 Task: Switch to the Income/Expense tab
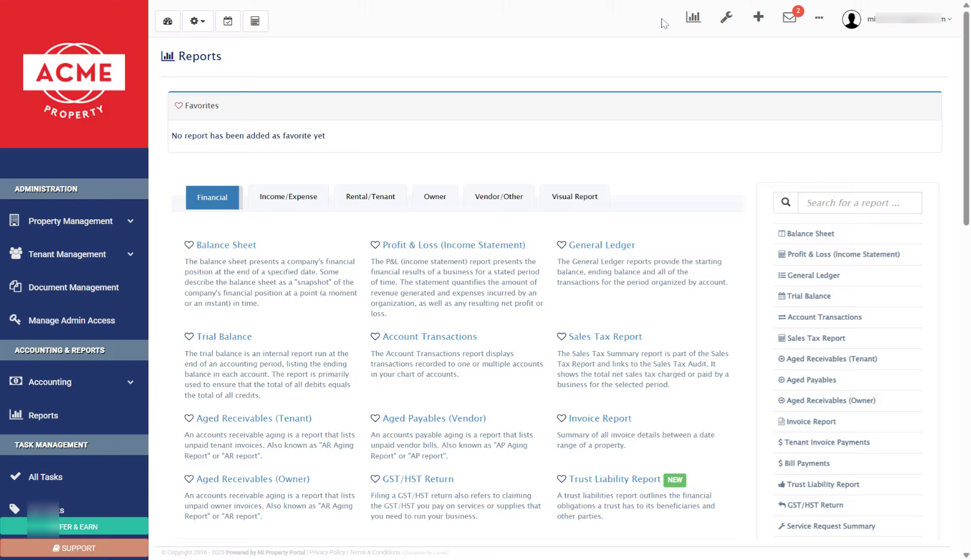click(288, 197)
